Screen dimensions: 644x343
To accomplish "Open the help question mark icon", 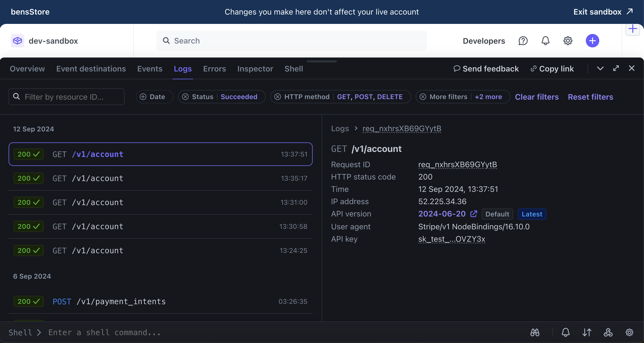I will (523, 40).
